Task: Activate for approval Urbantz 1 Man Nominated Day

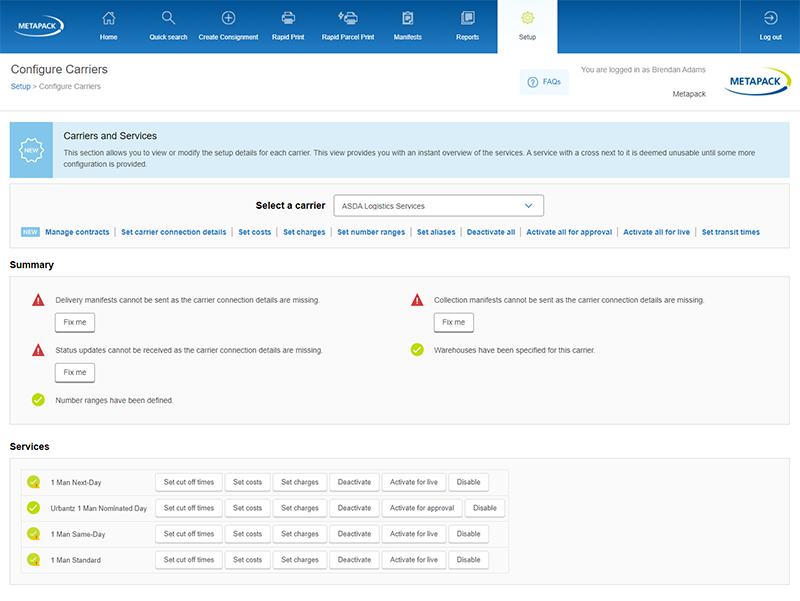Action: (x=422, y=508)
